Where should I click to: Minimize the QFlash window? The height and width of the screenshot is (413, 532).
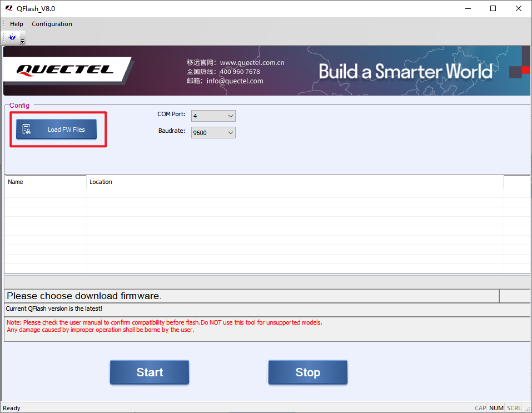[x=468, y=8]
